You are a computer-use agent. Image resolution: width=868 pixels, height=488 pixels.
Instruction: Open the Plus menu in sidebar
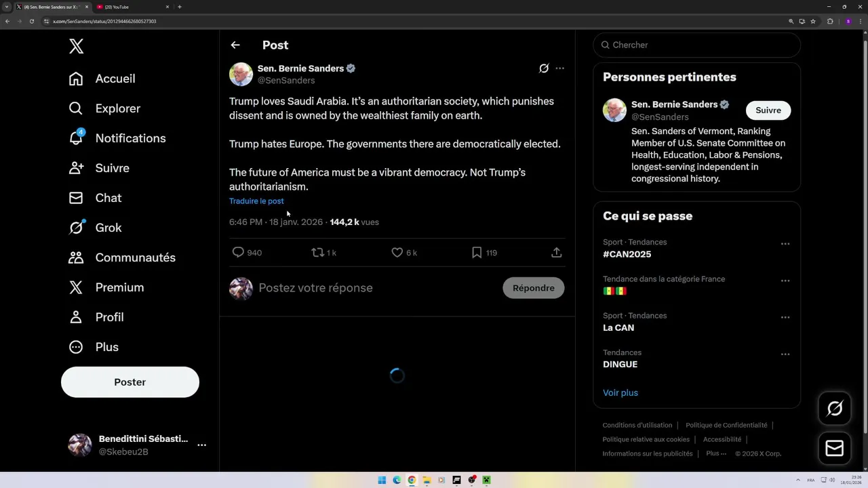94,347
